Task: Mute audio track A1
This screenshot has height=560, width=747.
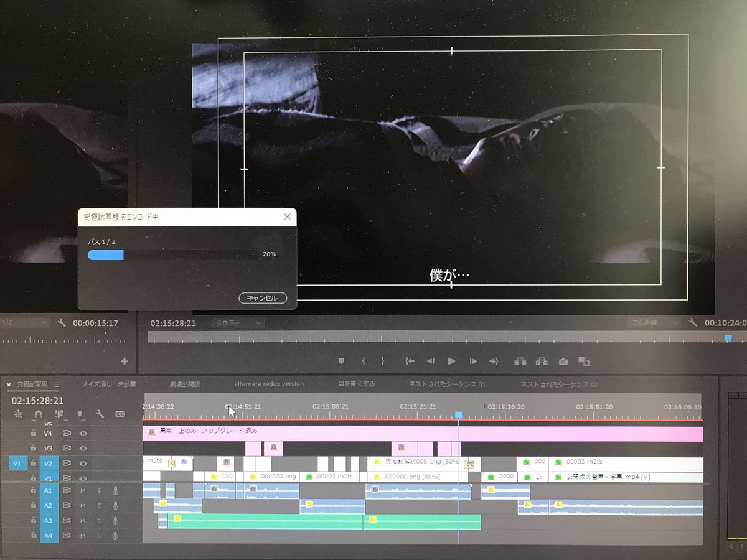Action: [83, 491]
